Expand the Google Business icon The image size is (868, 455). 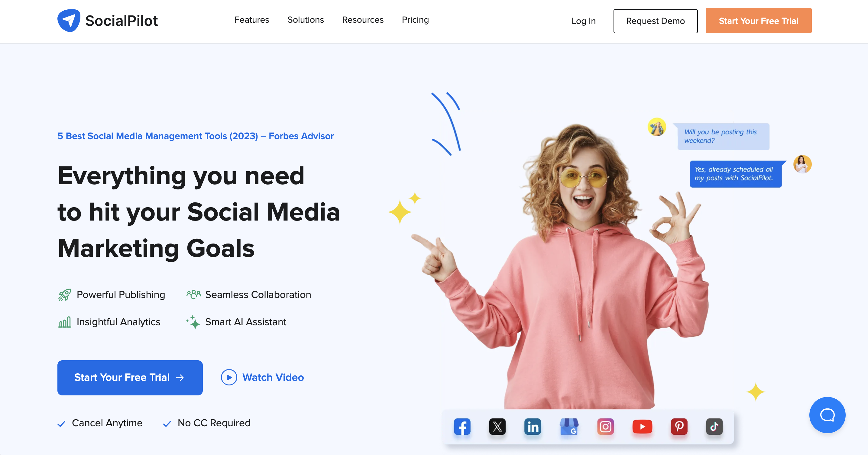coord(569,426)
